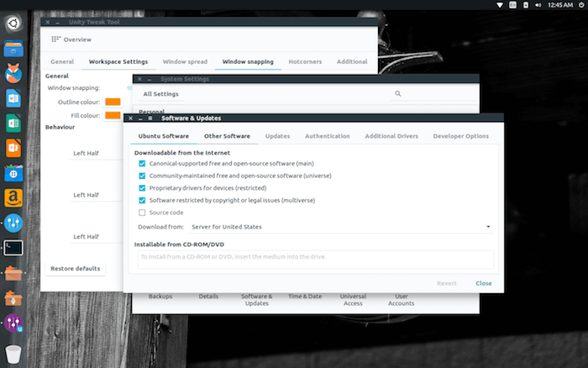The image size is (588, 368).
Task: Uncheck Software restricted by copyright (multiverse)
Action: tap(142, 200)
